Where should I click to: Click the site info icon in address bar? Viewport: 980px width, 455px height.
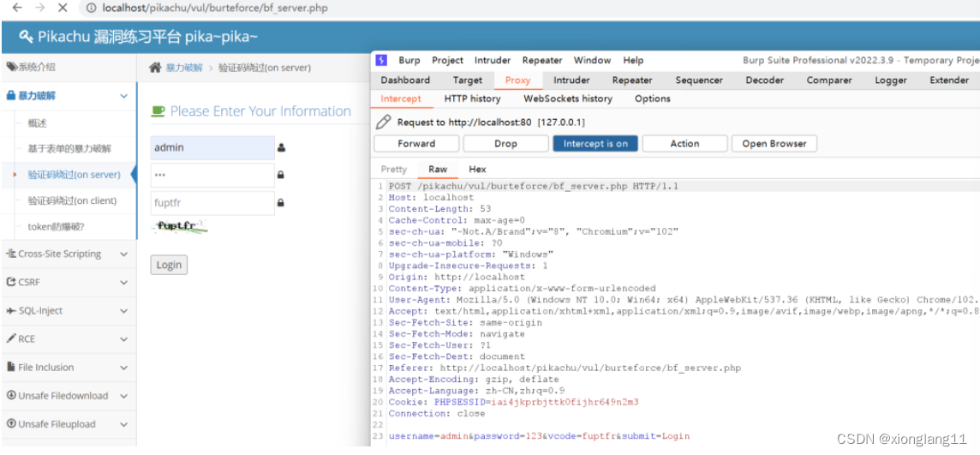pyautogui.click(x=92, y=9)
